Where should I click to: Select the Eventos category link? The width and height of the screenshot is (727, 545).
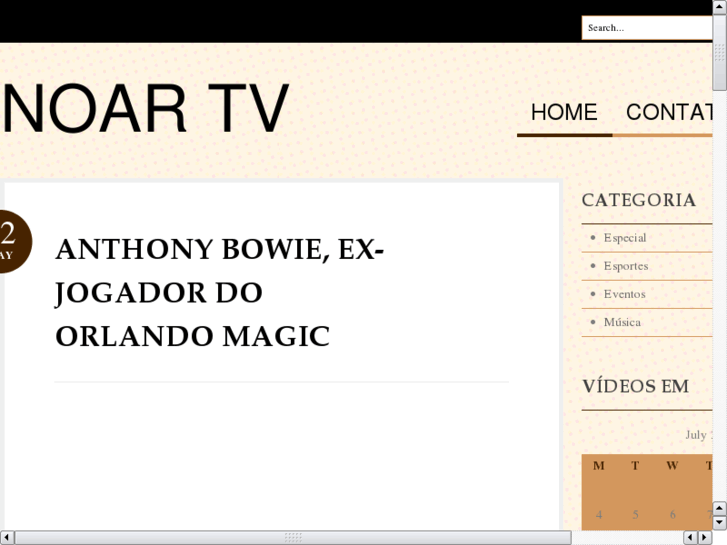click(x=624, y=294)
